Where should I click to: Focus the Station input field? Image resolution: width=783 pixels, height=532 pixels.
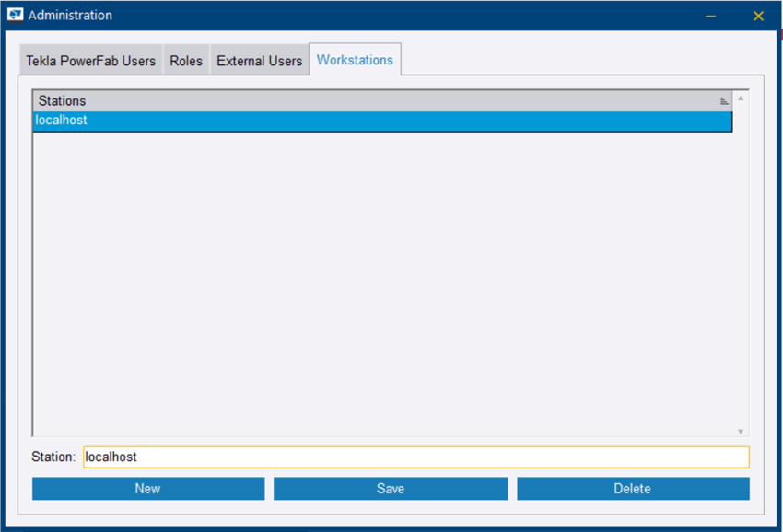416,457
